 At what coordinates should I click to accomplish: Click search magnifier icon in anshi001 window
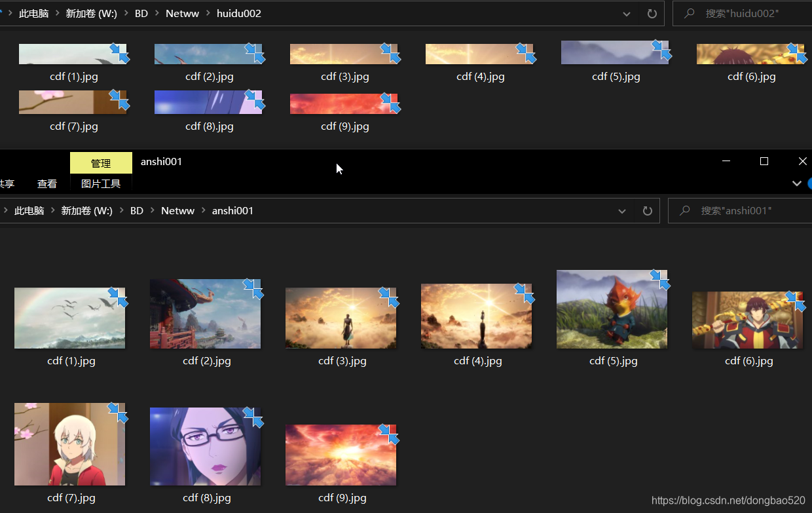click(684, 210)
